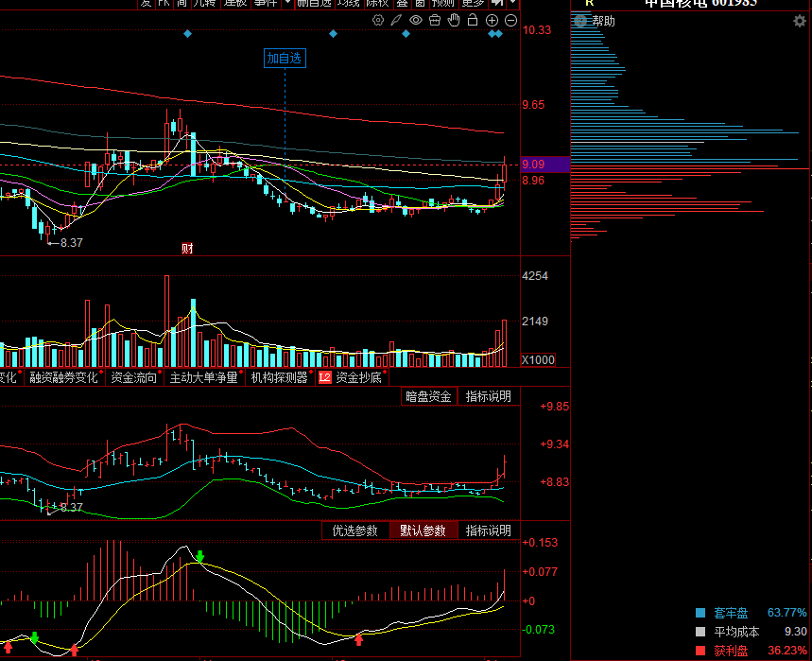Screen dimensions: 812x661
Task: Switch to 机构探测器 indicator tab
Action: pyautogui.click(x=280, y=377)
